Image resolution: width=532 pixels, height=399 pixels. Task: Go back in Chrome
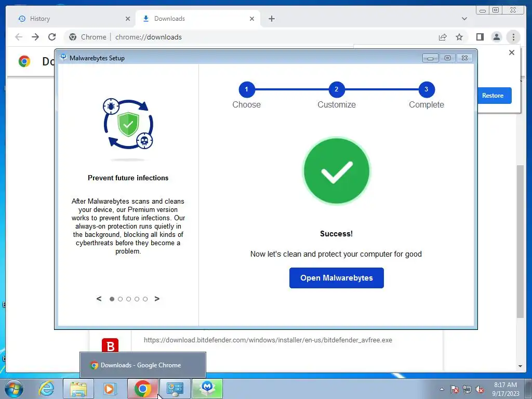tap(19, 37)
